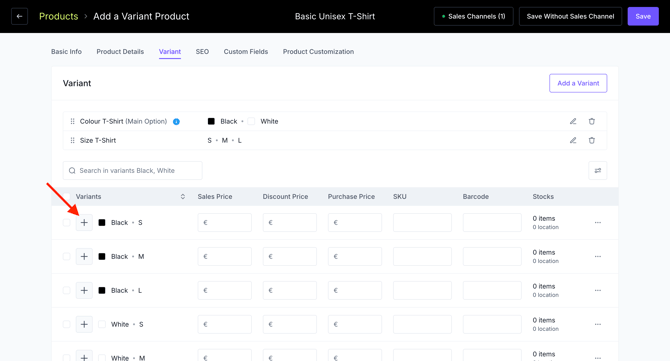
Task: Edit the Colour T-Shirt option pencil icon
Action: tap(573, 121)
